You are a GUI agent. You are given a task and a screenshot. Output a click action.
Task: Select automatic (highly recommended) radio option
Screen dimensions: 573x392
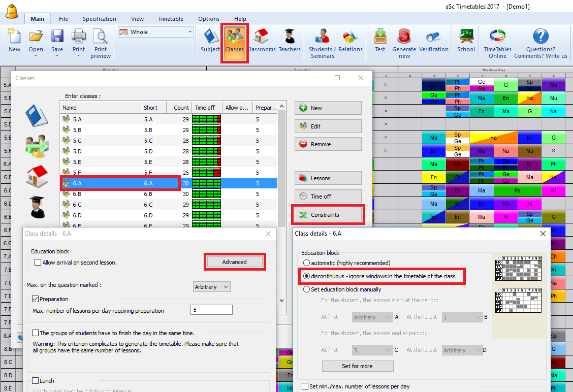306,263
